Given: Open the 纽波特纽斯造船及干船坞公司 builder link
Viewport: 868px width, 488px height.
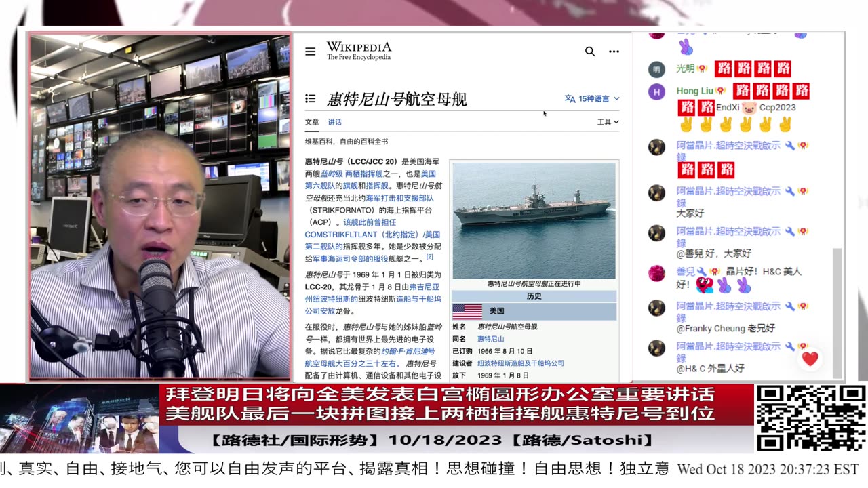Looking at the screenshot, I should pos(521,363).
